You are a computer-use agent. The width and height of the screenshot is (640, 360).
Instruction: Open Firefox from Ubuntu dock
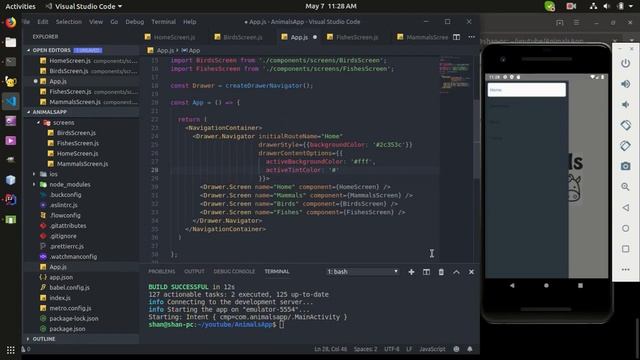coord(11,22)
